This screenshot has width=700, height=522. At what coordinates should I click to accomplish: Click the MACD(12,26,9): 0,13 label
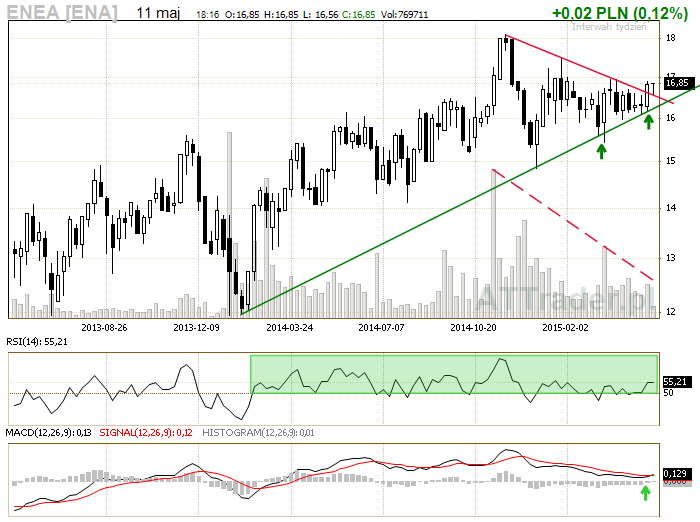(48, 433)
